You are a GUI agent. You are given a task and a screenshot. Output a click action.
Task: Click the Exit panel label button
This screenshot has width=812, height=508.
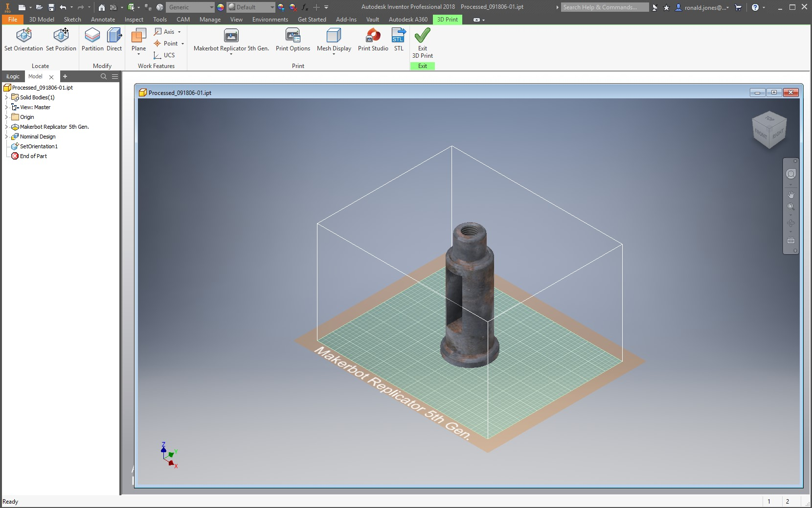coord(423,66)
